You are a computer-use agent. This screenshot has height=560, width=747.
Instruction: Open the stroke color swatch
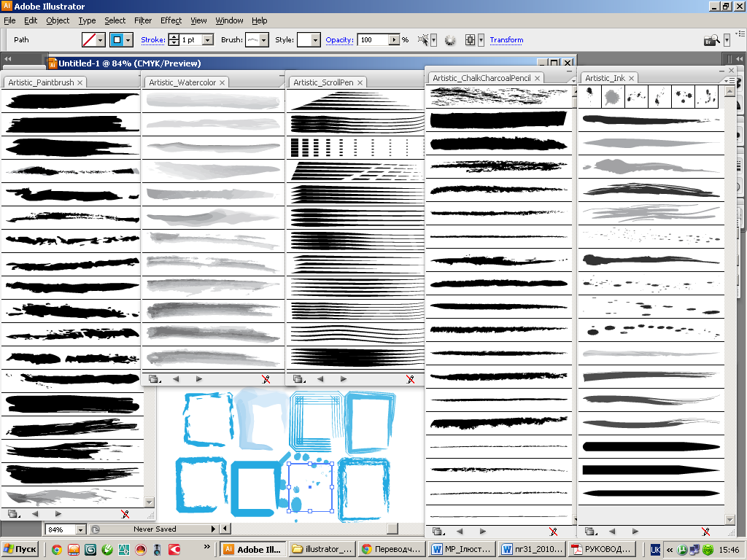117,40
